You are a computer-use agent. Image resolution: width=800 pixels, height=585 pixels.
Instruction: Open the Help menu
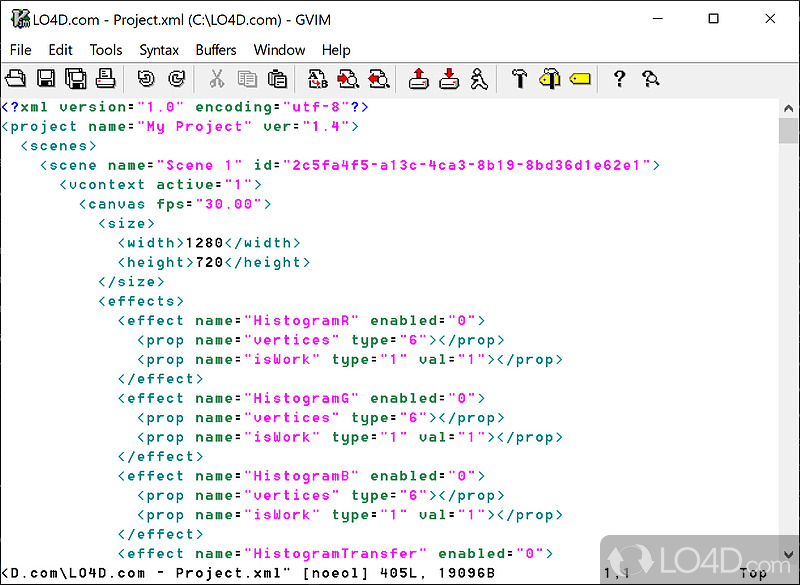tap(336, 50)
